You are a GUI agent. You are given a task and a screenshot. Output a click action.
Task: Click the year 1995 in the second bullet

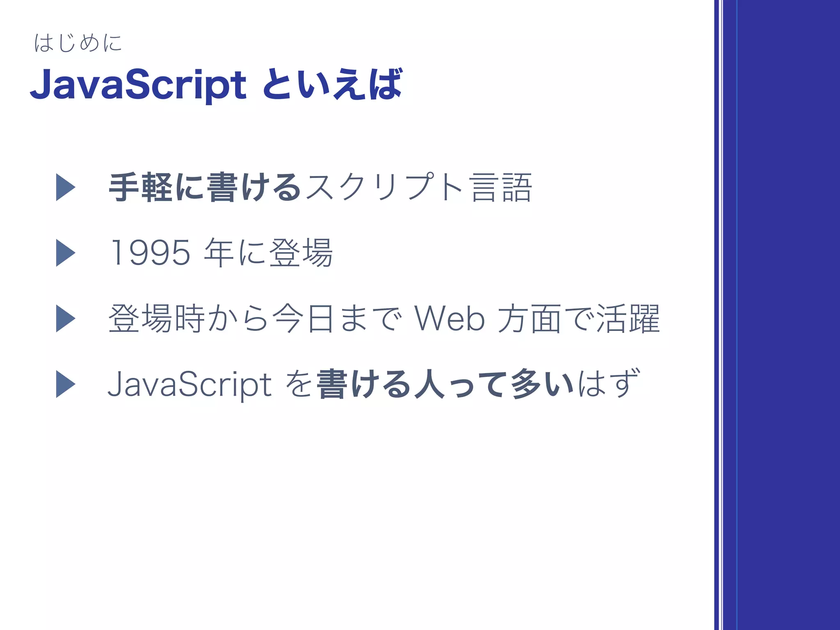click(150, 253)
